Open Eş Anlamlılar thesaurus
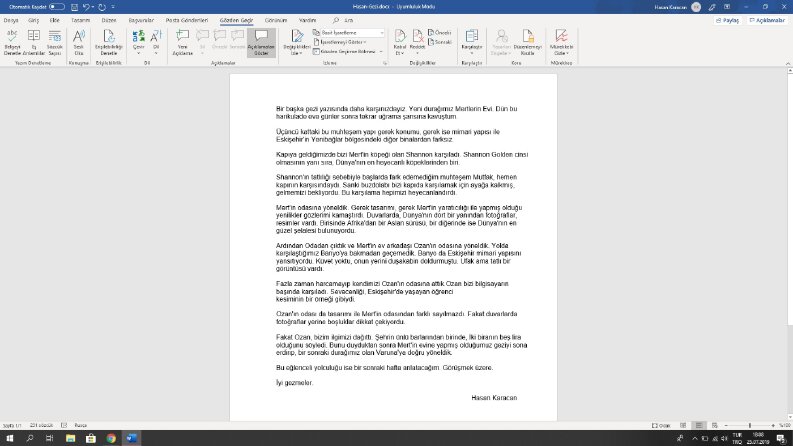 (x=34, y=42)
